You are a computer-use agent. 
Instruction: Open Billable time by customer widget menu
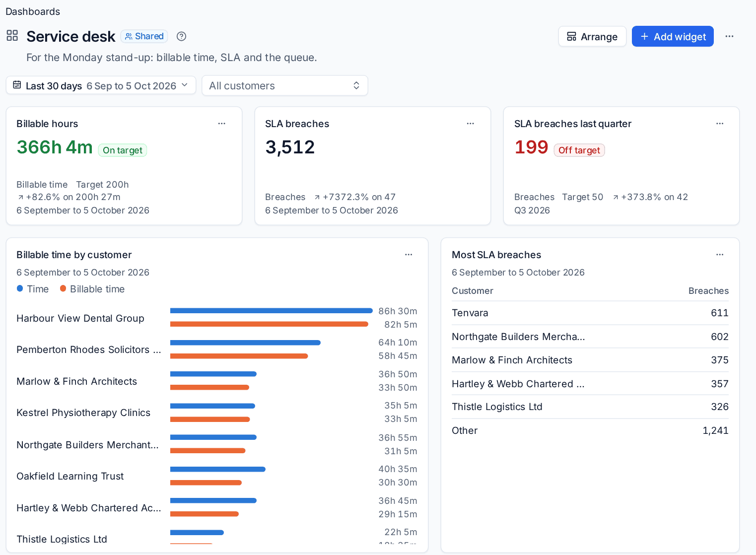[409, 255]
